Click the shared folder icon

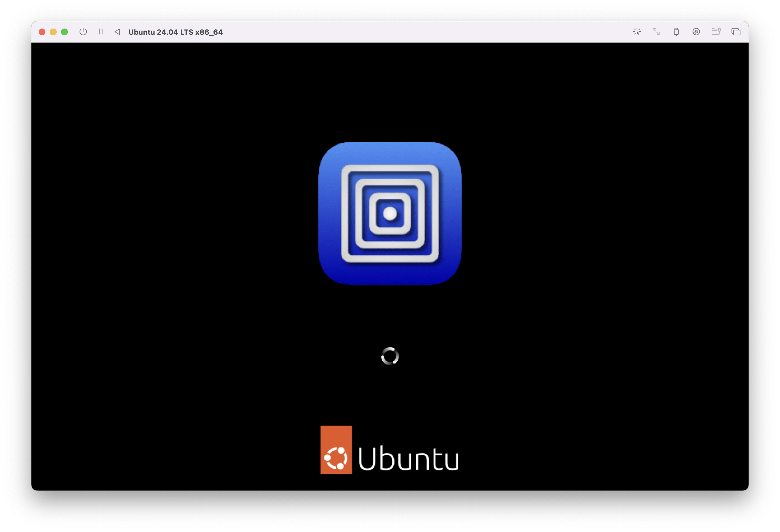pos(716,32)
